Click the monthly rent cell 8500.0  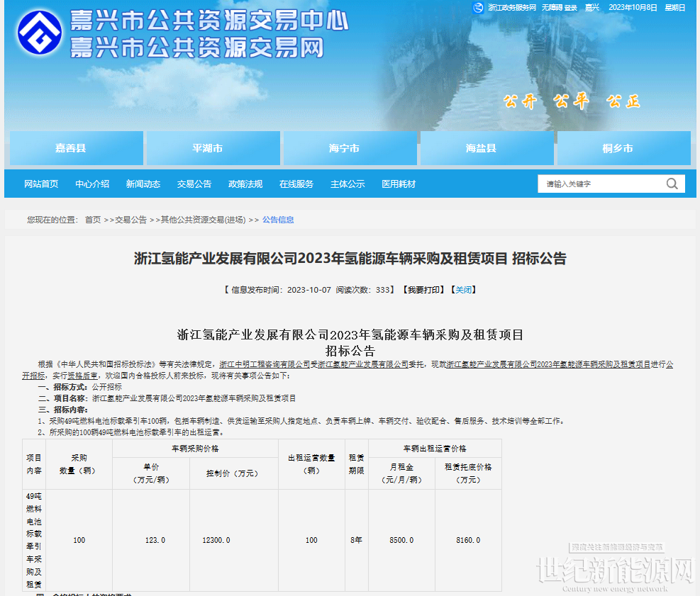[401, 540]
